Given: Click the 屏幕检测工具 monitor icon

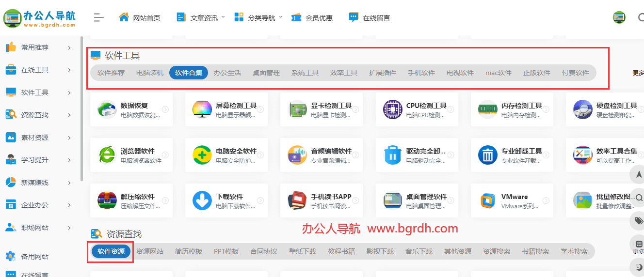Looking at the screenshot, I should click(202, 110).
